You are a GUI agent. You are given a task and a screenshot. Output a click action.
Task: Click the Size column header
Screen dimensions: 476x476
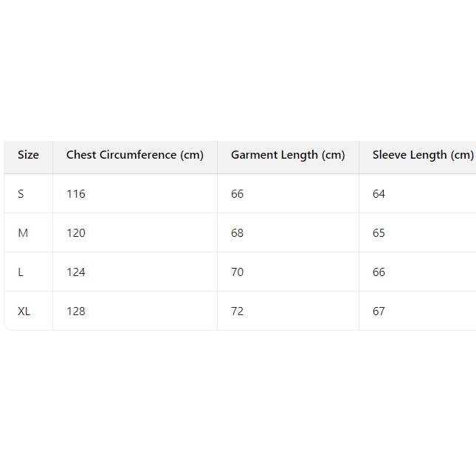tap(28, 155)
